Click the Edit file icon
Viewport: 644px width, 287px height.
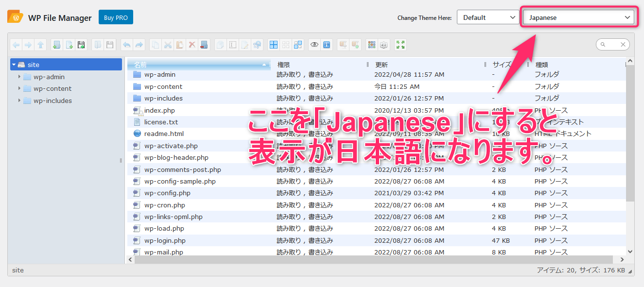(245, 45)
